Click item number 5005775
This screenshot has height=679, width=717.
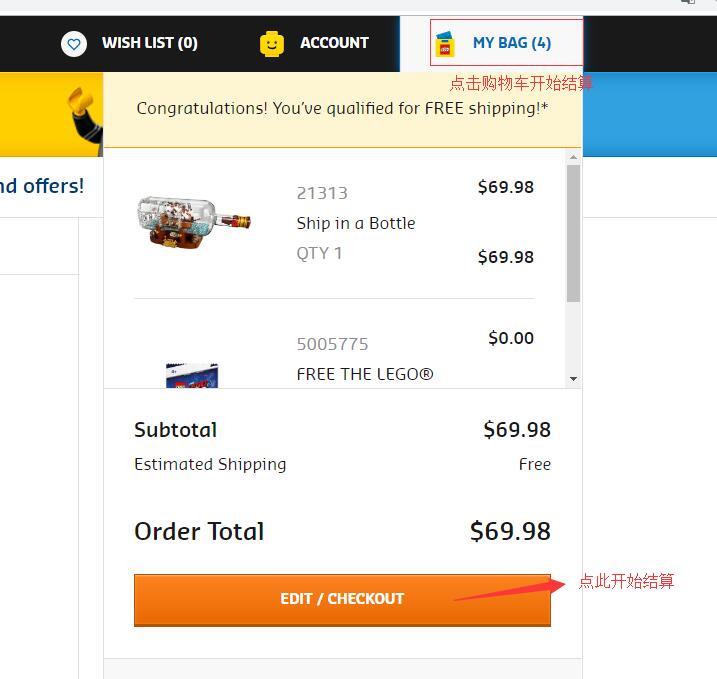[332, 344]
